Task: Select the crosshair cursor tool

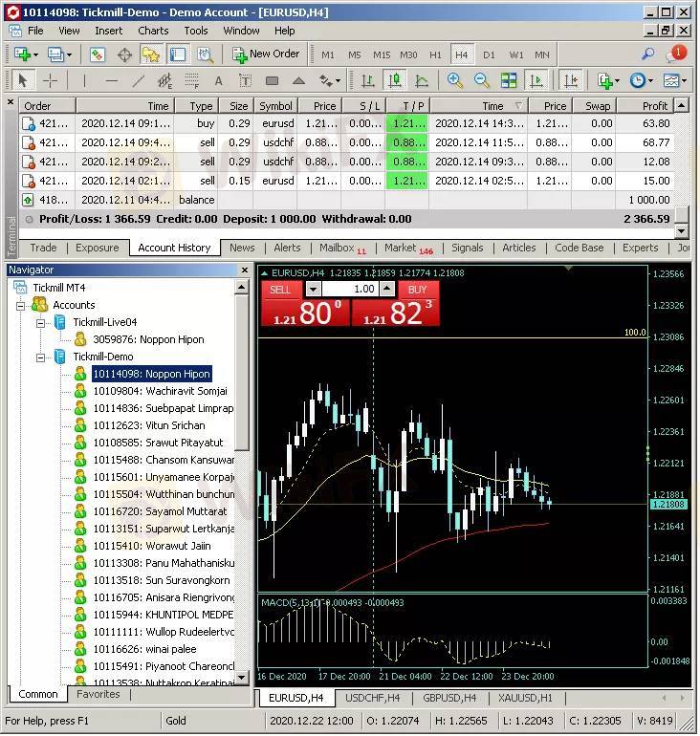Action: click(51, 81)
